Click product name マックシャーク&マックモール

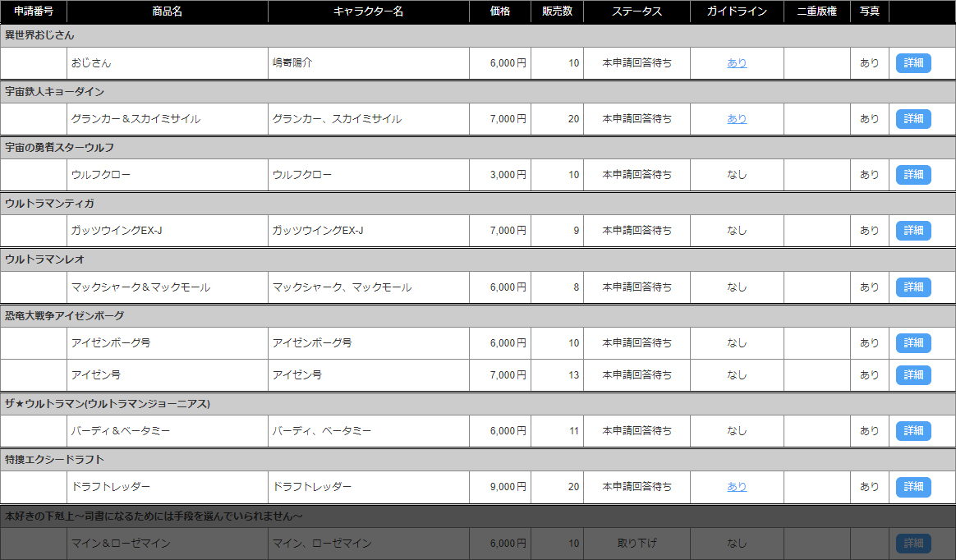point(140,287)
